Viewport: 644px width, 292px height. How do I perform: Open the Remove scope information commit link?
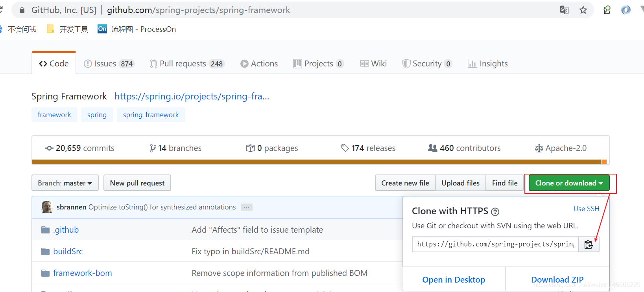tap(280, 273)
